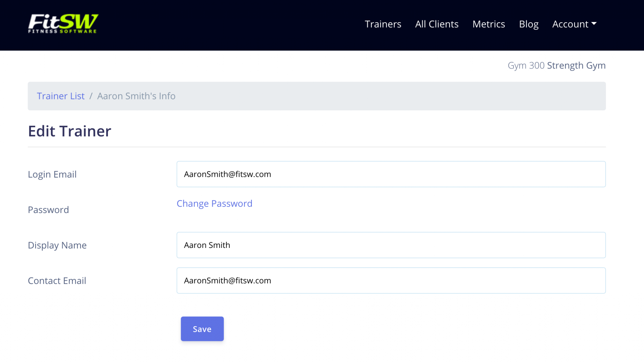Click the Change Password link
Viewport: 644px width, 362px height.
click(214, 203)
